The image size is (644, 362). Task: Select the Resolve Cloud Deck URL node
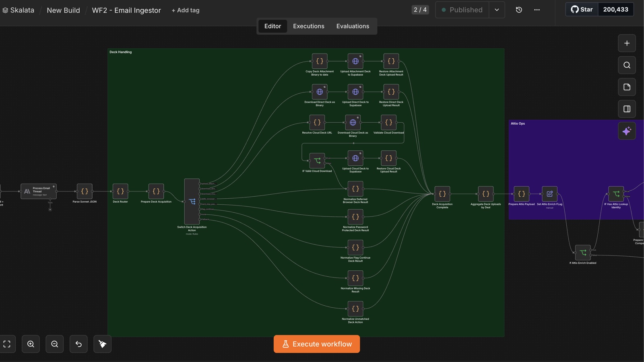317,122
